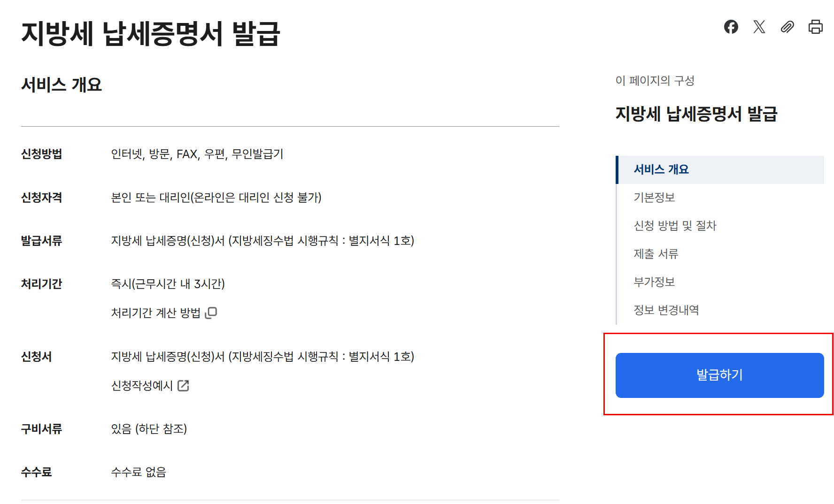Click the 발급하기 button
834x504 pixels.
coord(719,375)
